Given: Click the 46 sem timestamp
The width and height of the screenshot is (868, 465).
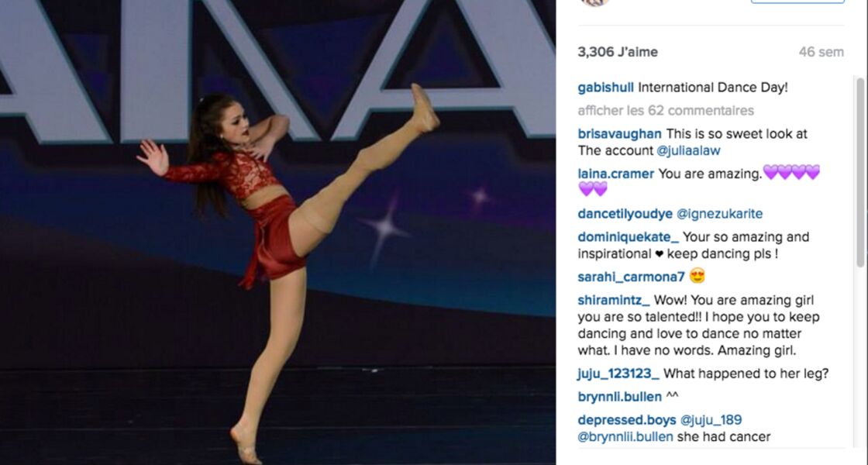Looking at the screenshot, I should point(821,52).
